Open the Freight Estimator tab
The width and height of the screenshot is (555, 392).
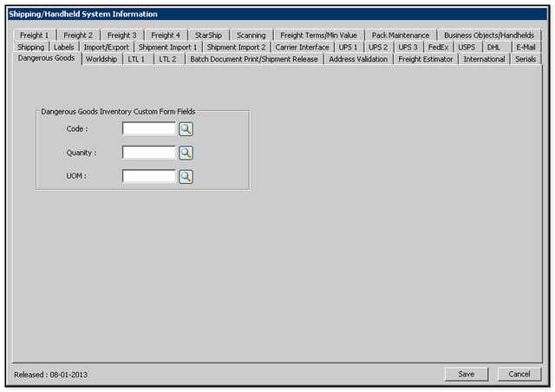426,59
